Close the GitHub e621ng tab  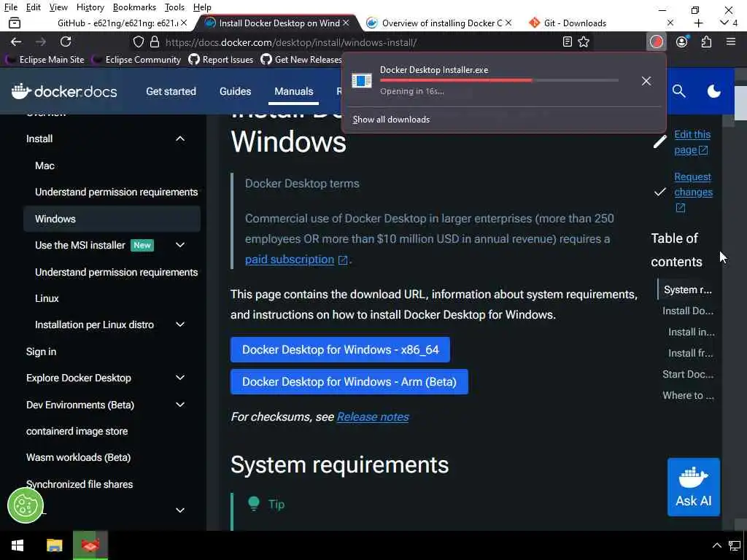[x=184, y=23]
